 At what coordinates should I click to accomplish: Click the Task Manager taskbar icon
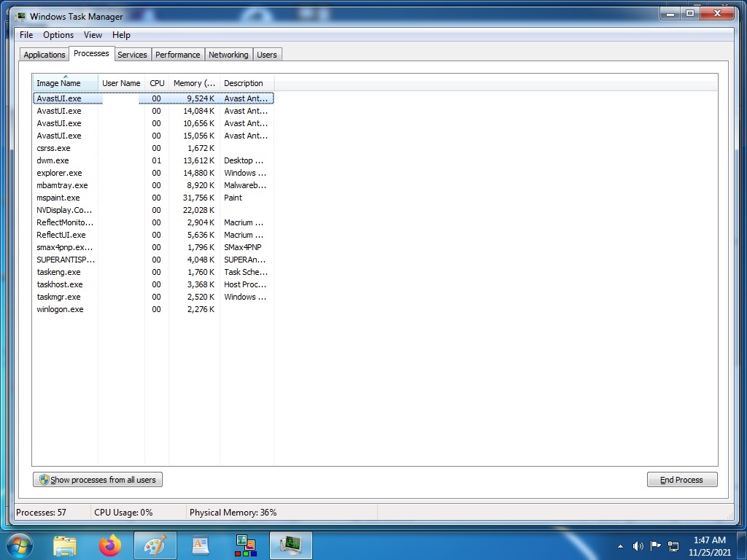(x=290, y=545)
